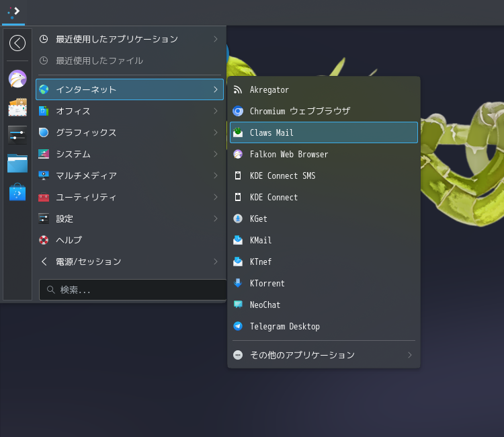Screen dimensions: 504x437
Task: Expand 最近使用したアプリケーション submenu chevron
Action: point(216,39)
